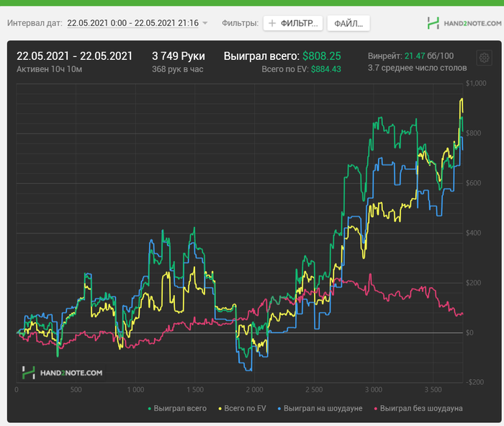Click the 3 000 x-axis label
This screenshot has width=504, height=426.
pyautogui.click(x=374, y=390)
